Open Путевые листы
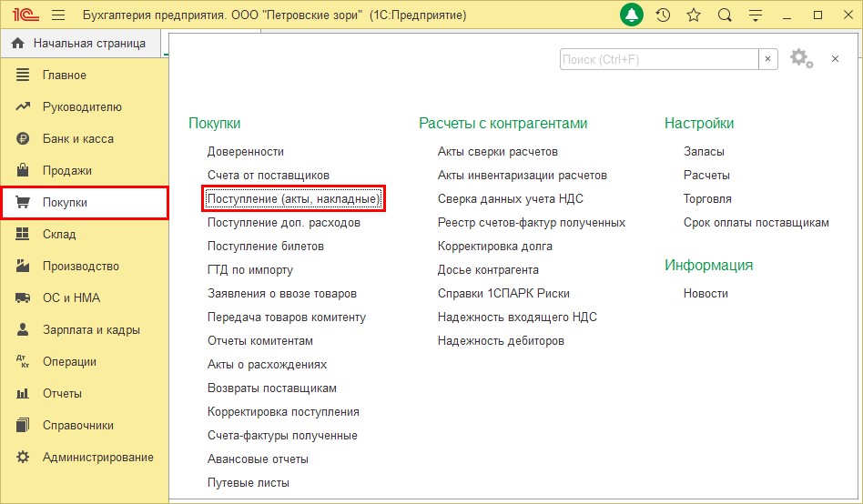 click(249, 482)
